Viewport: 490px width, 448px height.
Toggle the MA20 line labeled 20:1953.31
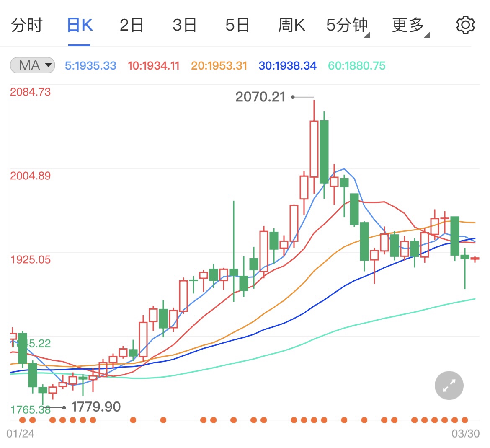218,65
